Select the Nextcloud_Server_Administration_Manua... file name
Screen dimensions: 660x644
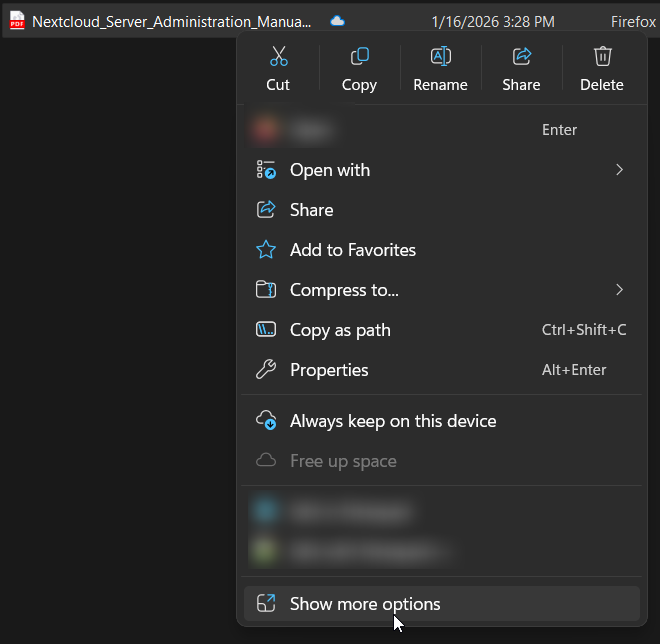[172, 21]
